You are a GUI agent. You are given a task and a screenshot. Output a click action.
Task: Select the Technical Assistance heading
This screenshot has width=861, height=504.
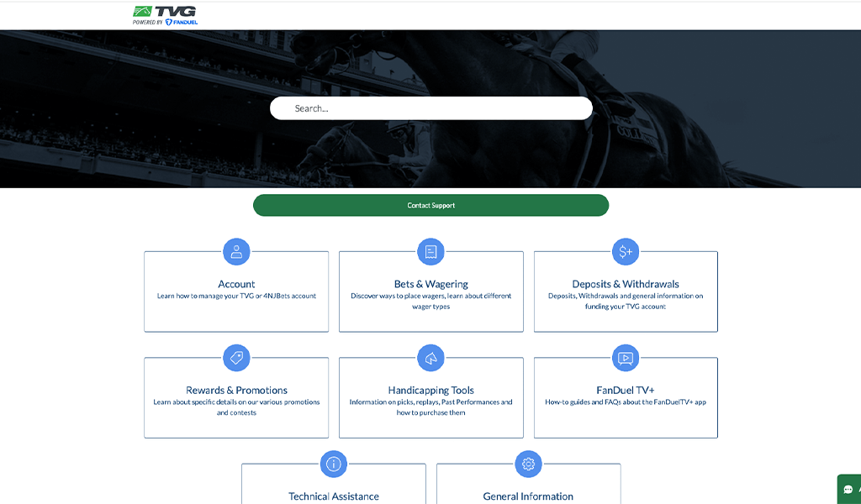[x=334, y=496]
